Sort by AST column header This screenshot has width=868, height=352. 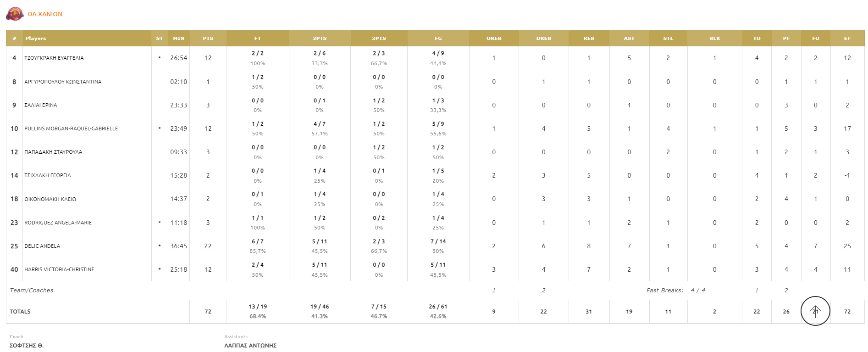[629, 39]
